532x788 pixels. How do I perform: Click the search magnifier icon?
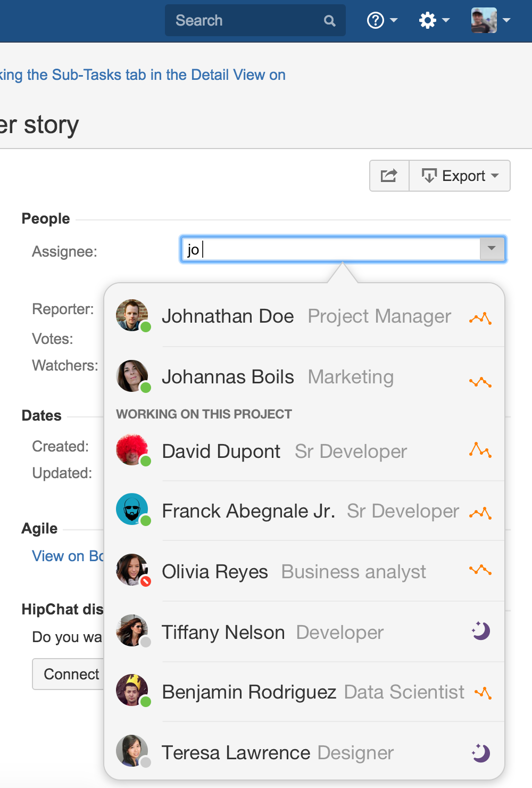point(329,20)
